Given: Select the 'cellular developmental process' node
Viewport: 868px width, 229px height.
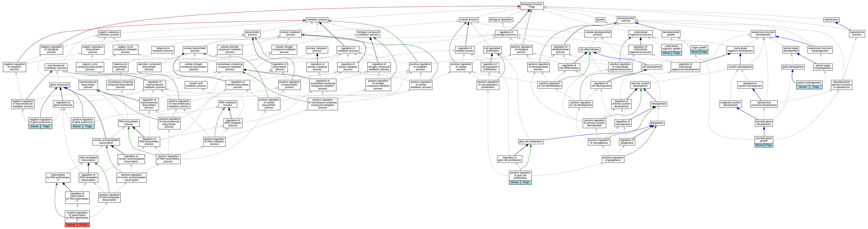Looking at the screenshot, I should click(x=598, y=33).
